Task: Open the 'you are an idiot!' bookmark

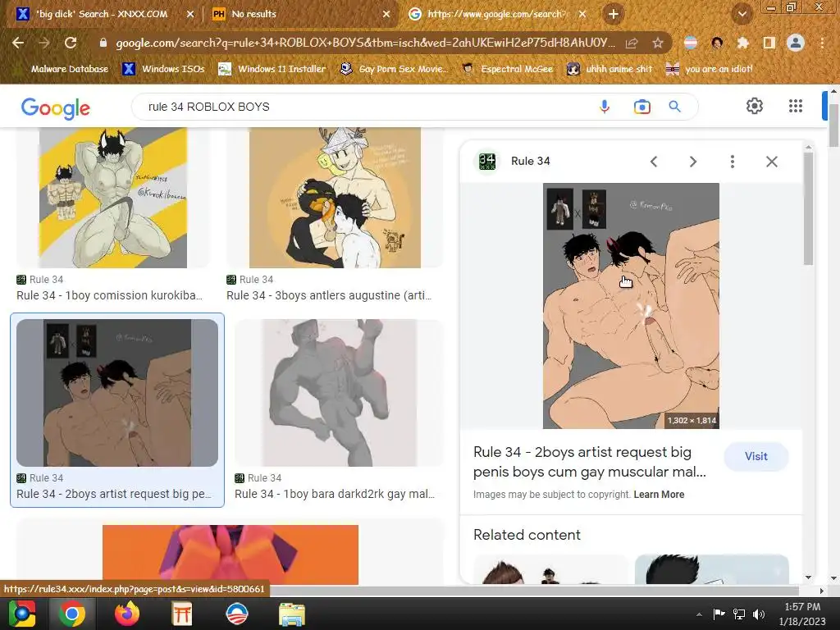Action: click(x=710, y=69)
